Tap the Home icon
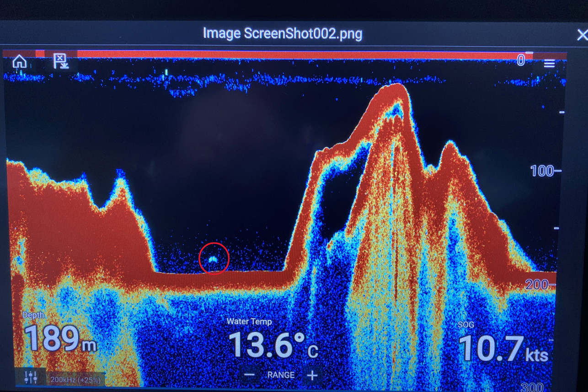The width and height of the screenshot is (588, 392). coord(19,61)
